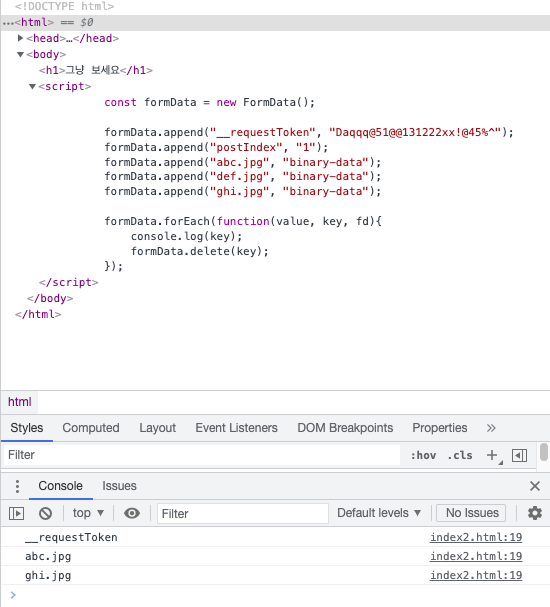Expand the head element node
Screen dimensions: 550x607
[21, 38]
